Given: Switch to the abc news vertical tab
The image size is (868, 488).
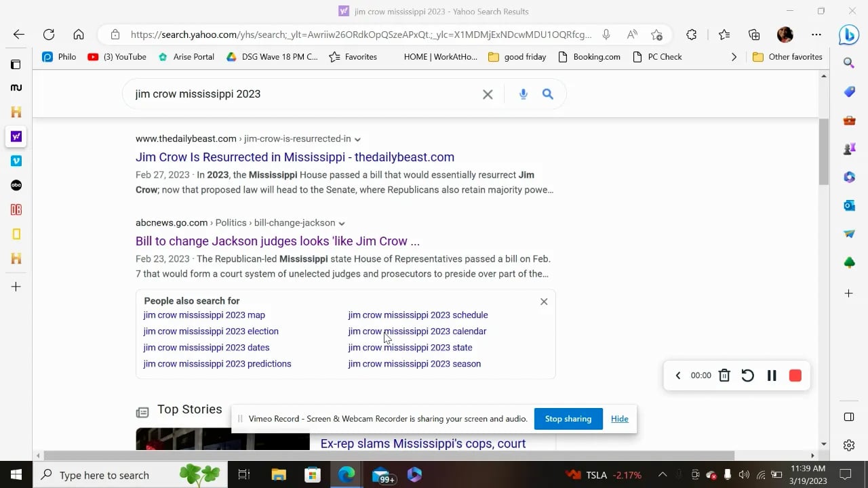Looking at the screenshot, I should [16, 185].
